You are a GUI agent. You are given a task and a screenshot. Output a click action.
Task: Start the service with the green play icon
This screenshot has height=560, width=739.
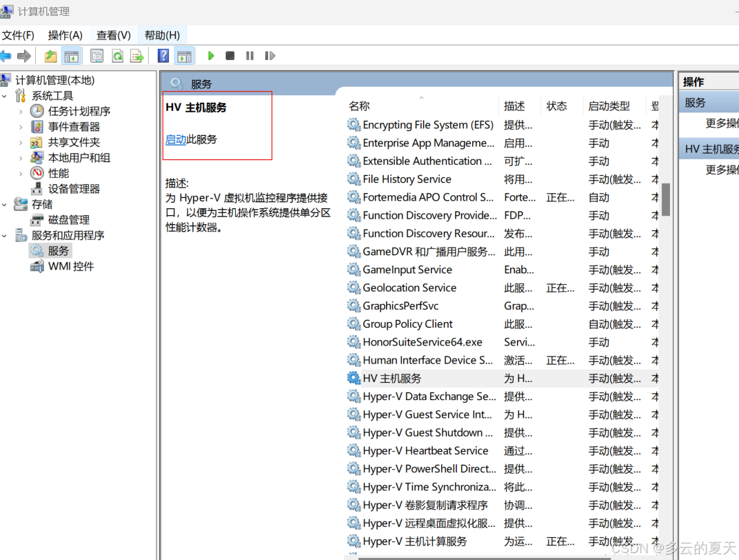pyautogui.click(x=210, y=56)
